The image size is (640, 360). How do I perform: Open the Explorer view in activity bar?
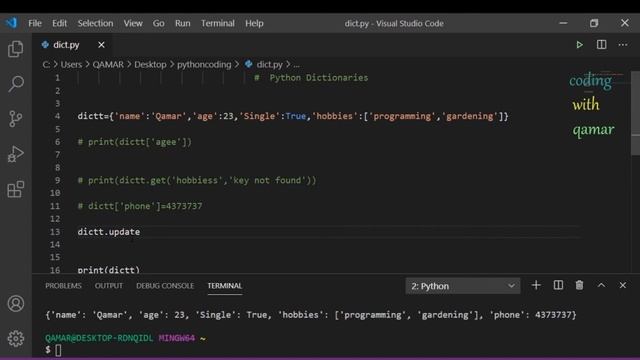16,49
